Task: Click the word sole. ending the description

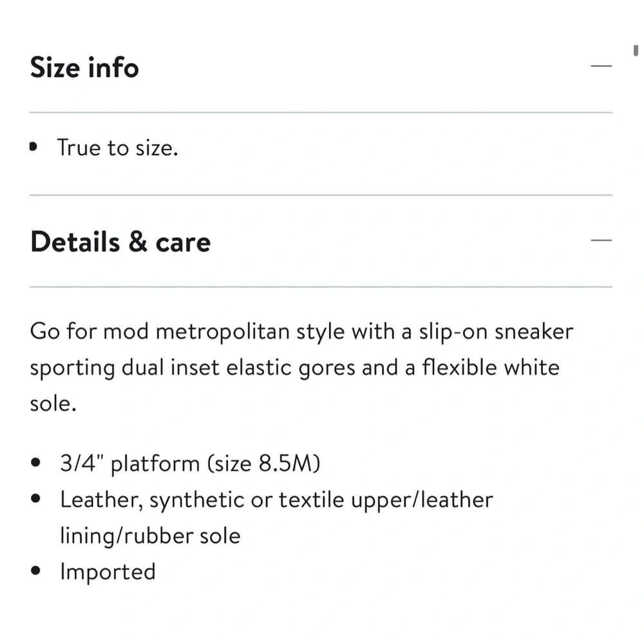Action: pos(53,403)
